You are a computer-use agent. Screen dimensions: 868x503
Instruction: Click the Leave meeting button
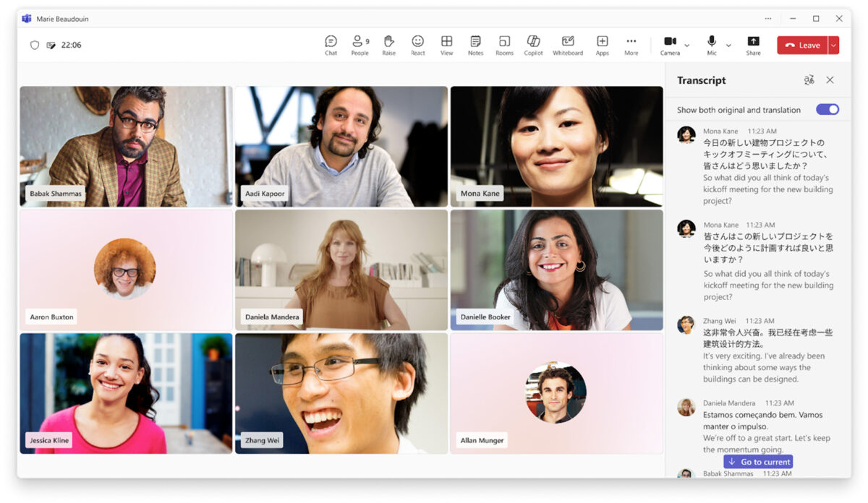coord(802,46)
